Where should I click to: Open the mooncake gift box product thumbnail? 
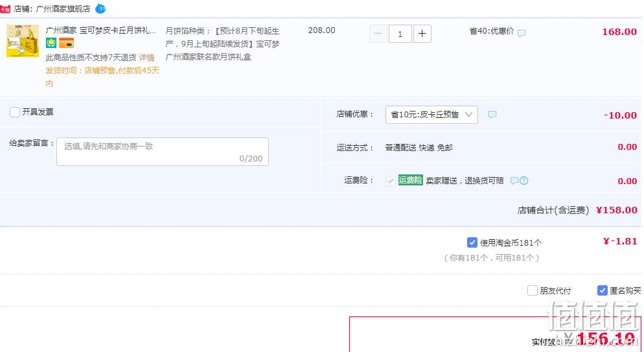23,41
